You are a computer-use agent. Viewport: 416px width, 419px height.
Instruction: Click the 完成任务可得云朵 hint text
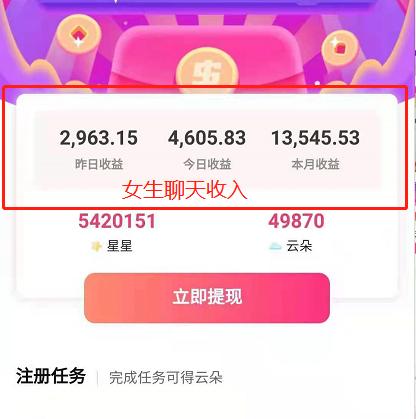tap(166, 377)
